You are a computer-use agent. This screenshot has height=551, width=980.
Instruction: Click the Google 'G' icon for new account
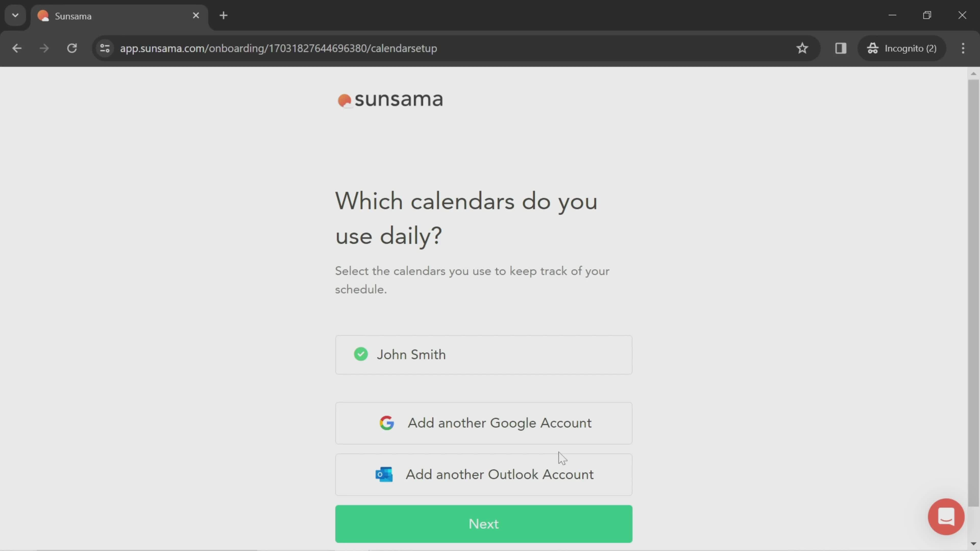point(386,422)
